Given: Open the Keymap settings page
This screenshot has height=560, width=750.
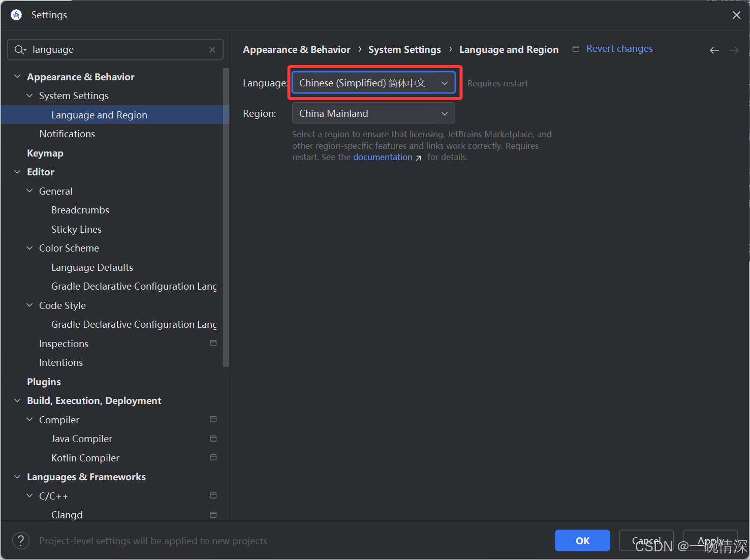Looking at the screenshot, I should tap(45, 153).
